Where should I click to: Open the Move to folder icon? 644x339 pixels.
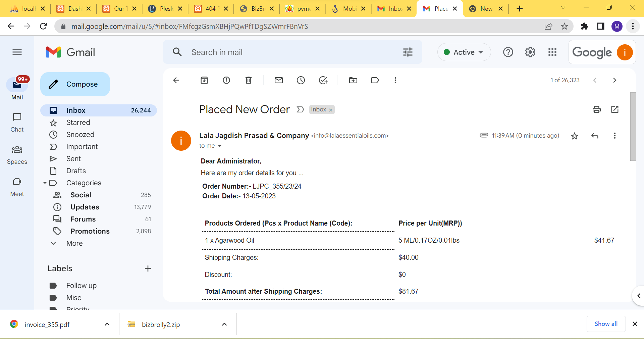(x=353, y=80)
